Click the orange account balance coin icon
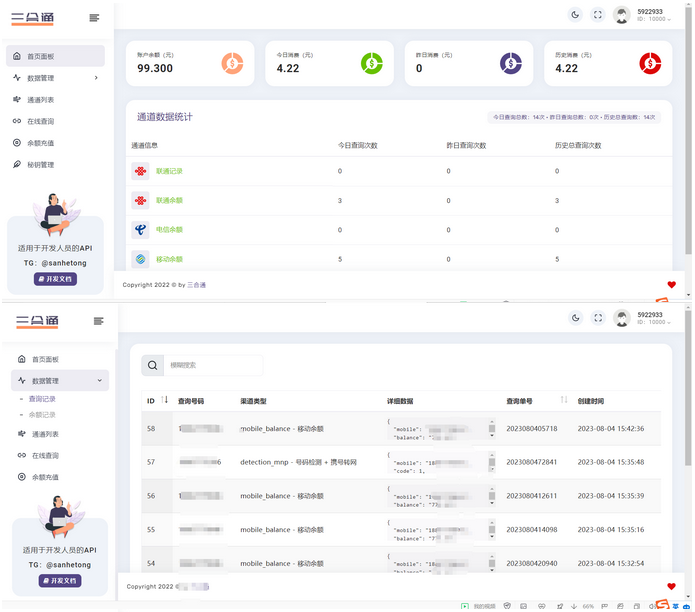This screenshot has height=612, width=695. click(232, 63)
